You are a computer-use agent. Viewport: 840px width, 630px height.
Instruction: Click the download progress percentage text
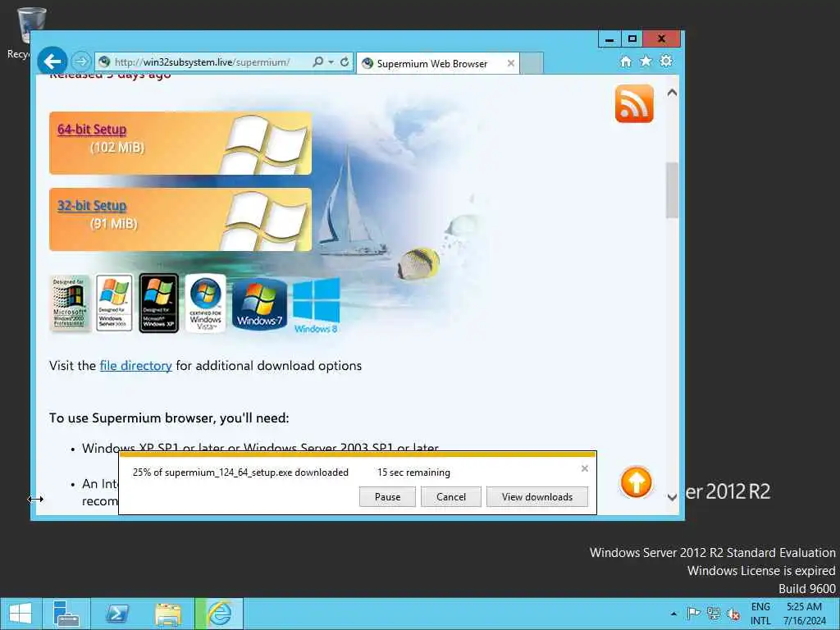(240, 472)
